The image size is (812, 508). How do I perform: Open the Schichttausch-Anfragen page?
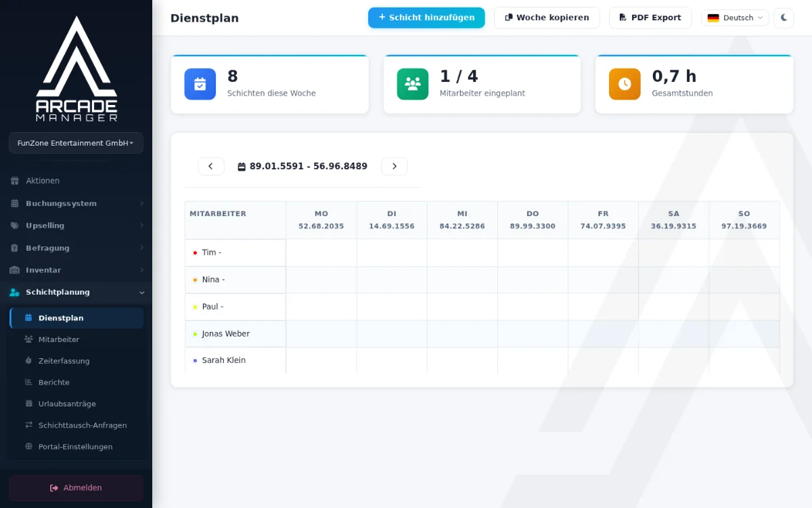click(76, 425)
